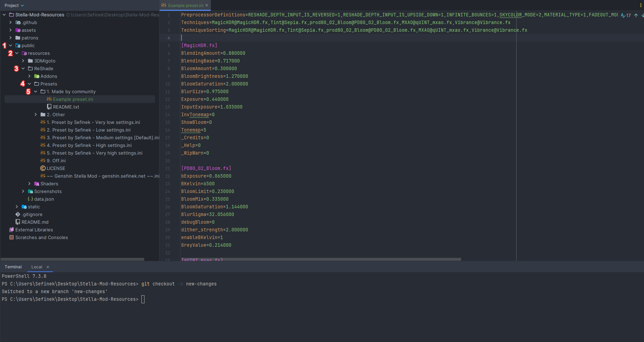Screen dimensions: 644x342
Task: Open the inspection warnings widget showing 17
Action: (626, 15)
